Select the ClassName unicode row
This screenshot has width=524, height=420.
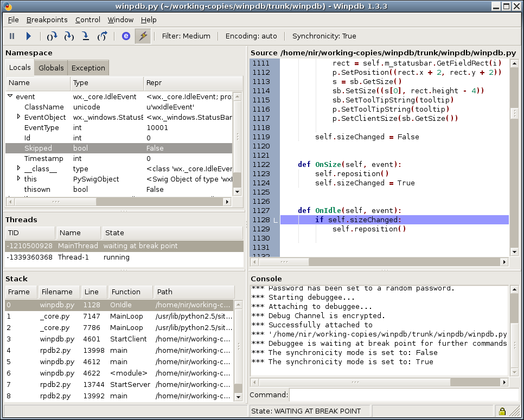pyautogui.click(x=119, y=107)
